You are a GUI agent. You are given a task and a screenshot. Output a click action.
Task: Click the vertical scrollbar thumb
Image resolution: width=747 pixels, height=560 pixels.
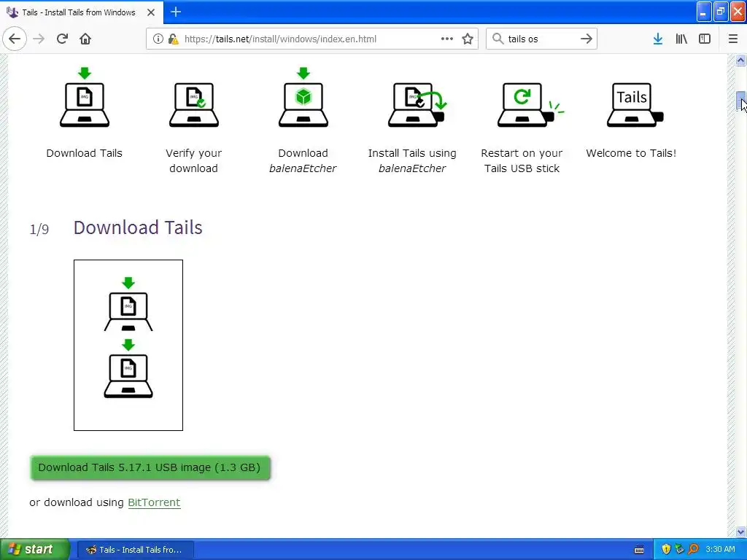pos(740,101)
